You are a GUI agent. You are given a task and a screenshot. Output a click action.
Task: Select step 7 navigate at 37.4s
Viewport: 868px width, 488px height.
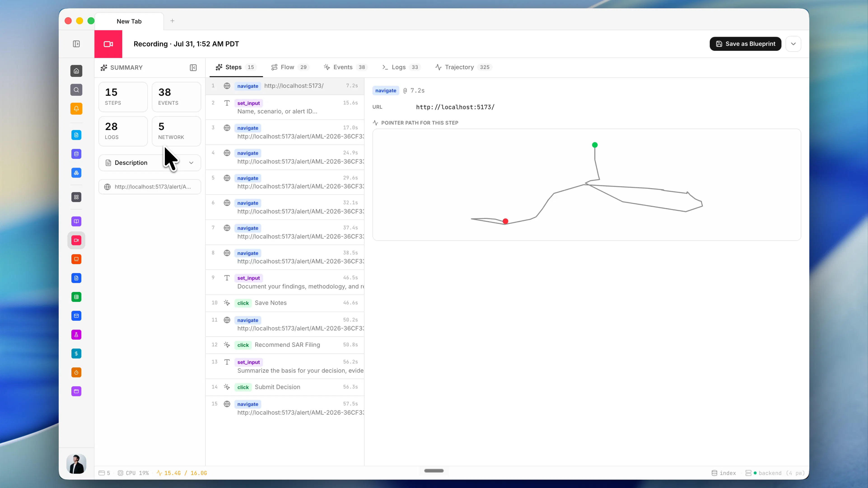pos(285,232)
